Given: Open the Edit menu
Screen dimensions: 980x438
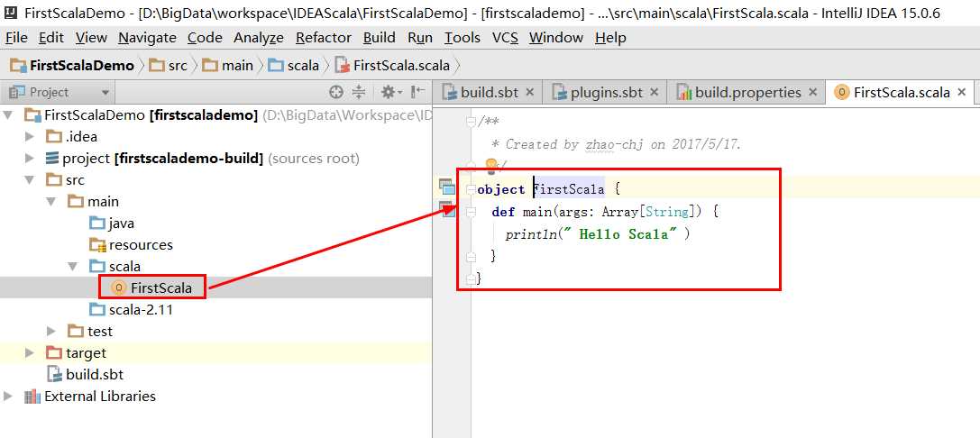Looking at the screenshot, I should pos(51,38).
